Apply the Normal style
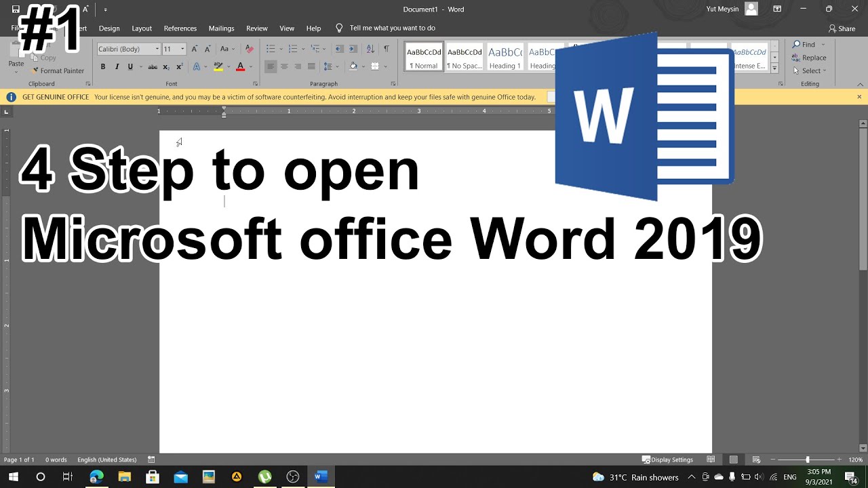This screenshot has width=868, height=488. pos(423,57)
